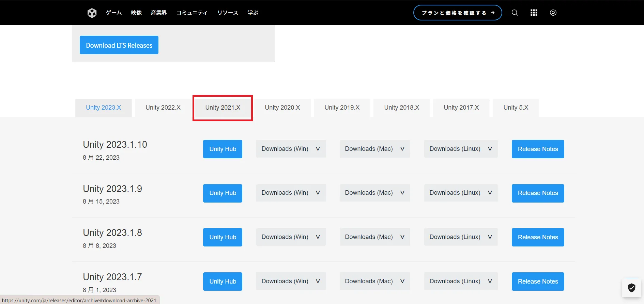Select the Unity 2019.X tab
644x304 pixels.
[342, 108]
